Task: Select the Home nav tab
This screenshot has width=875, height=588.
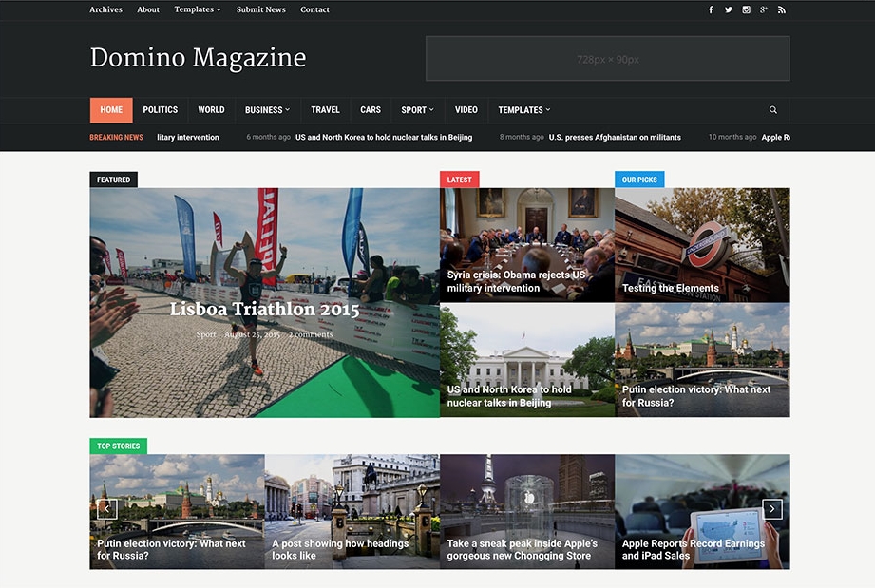Action: point(111,110)
